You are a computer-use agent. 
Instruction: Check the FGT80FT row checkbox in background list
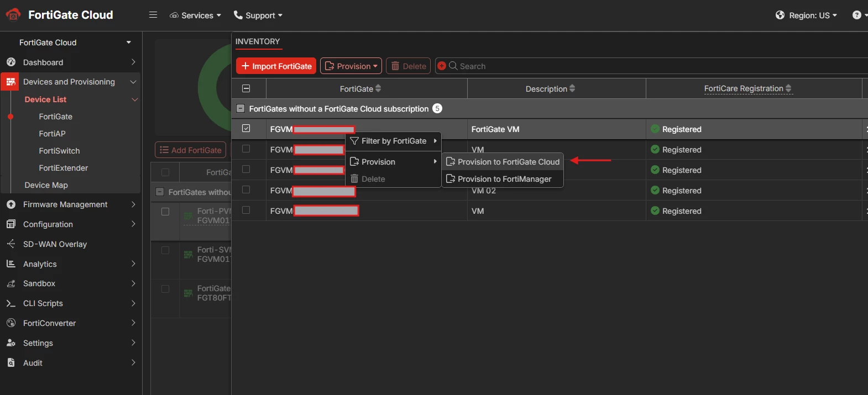[x=165, y=289]
